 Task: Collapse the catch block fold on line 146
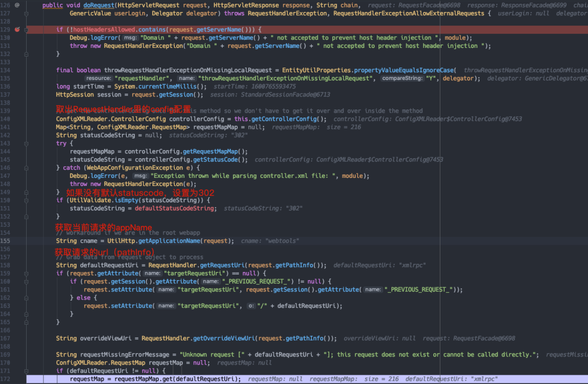[26, 168]
